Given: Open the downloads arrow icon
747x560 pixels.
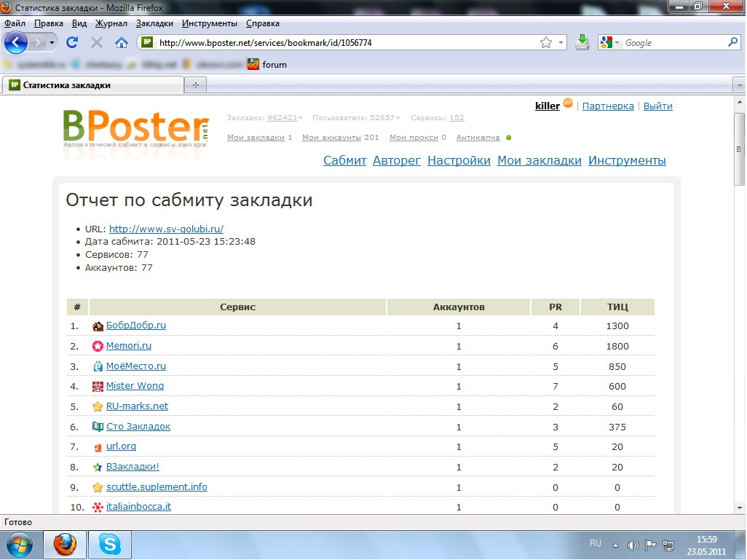Looking at the screenshot, I should [582, 42].
